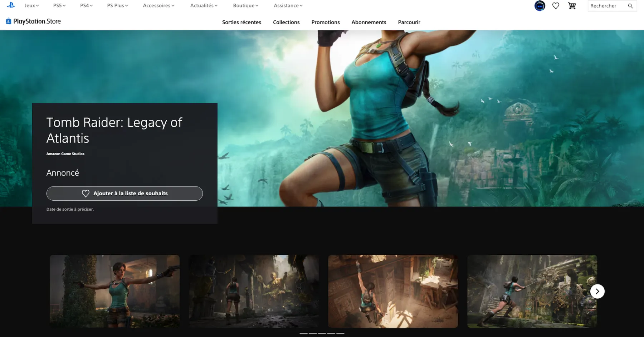The image size is (644, 337).
Task: Click the PlayStation Store logo
Action: tap(33, 21)
